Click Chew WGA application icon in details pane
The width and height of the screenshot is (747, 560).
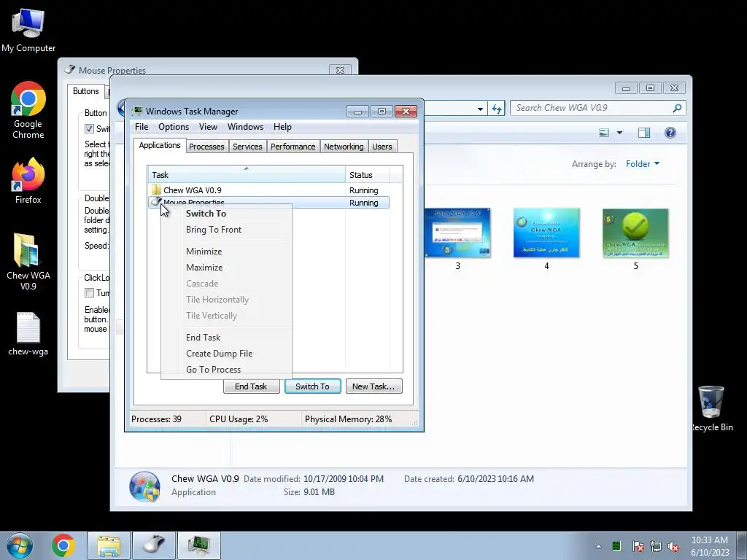tap(145, 486)
